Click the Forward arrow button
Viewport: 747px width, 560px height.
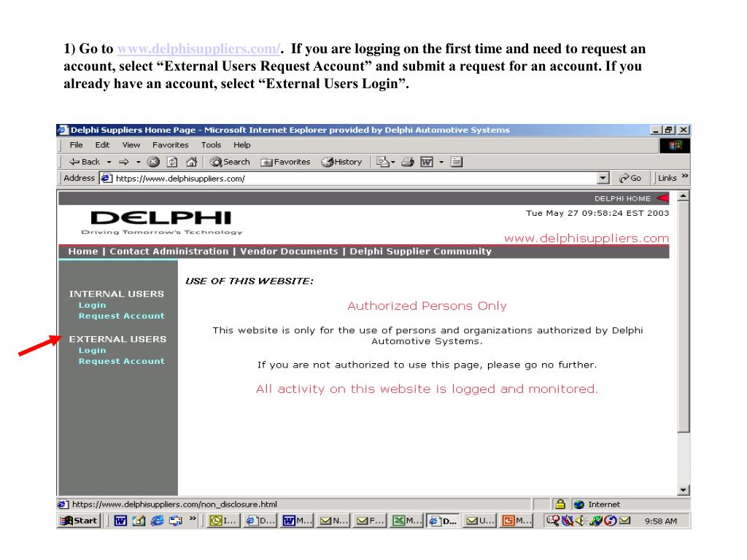[124, 162]
